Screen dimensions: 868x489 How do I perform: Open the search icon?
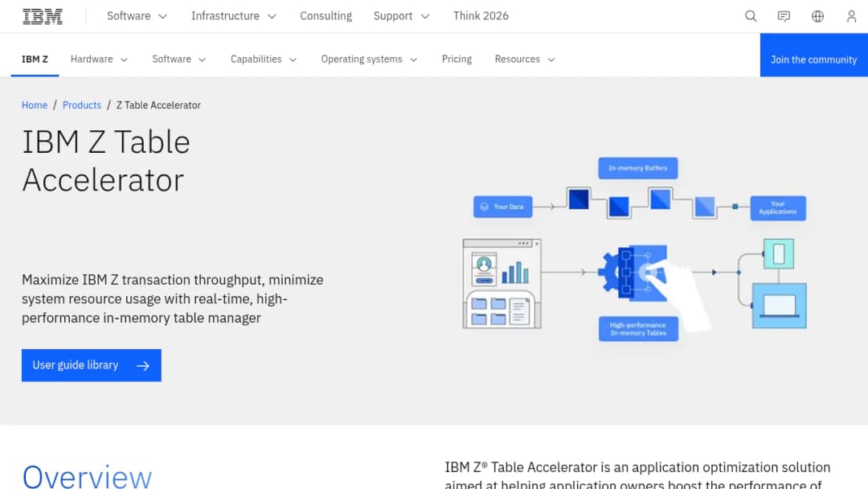coord(751,16)
